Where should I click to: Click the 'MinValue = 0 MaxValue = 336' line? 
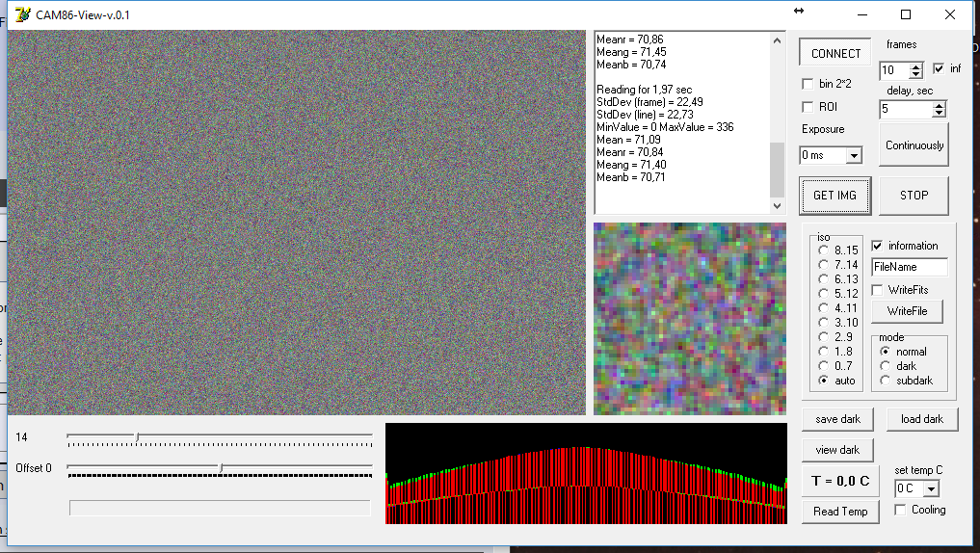coord(665,127)
